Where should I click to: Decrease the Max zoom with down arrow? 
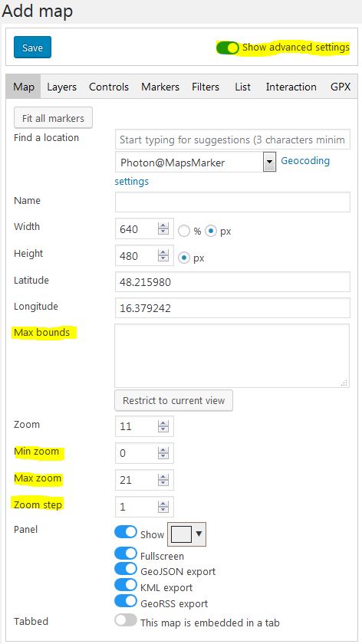coord(163,483)
